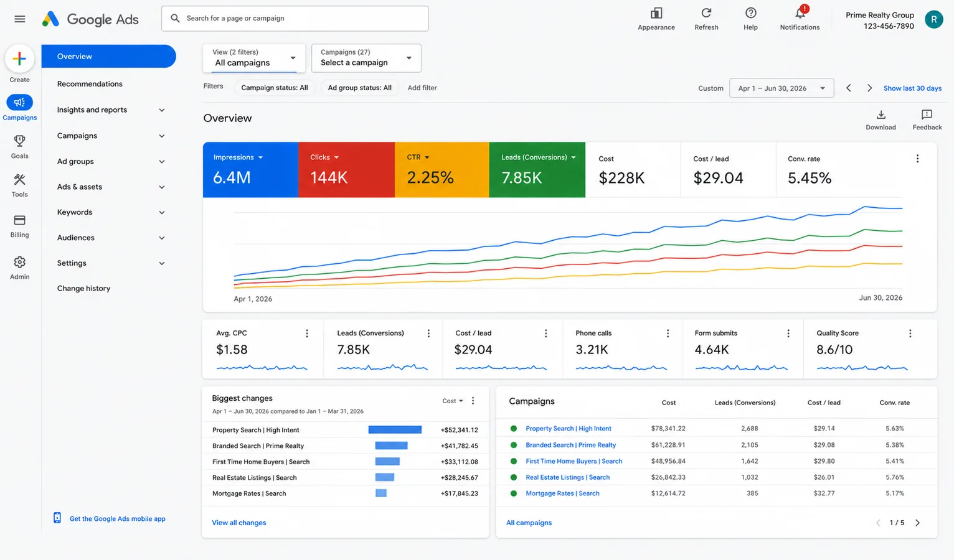Screen dimensions: 954x560
Task: Click Get the Google Ads mobile app
Action: pos(118,519)
